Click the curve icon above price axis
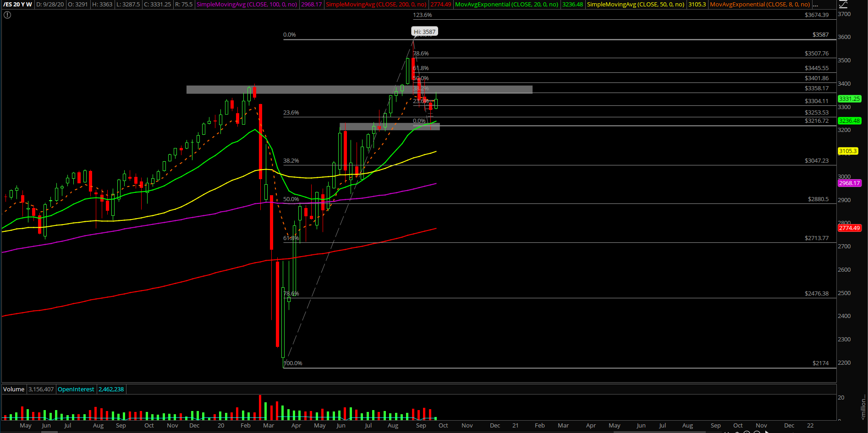This screenshot has width=868, height=433. 843,5
